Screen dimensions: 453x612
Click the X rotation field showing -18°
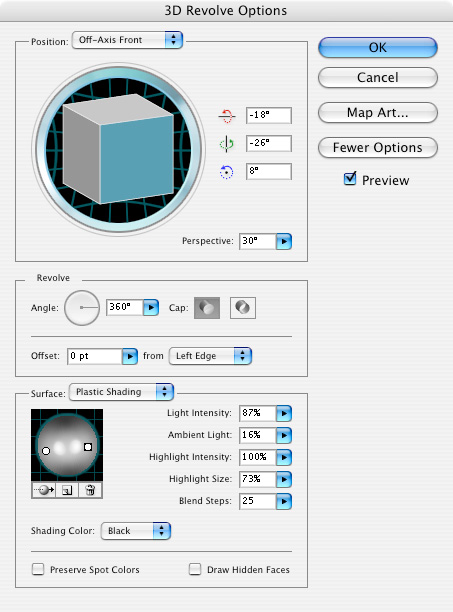click(269, 116)
